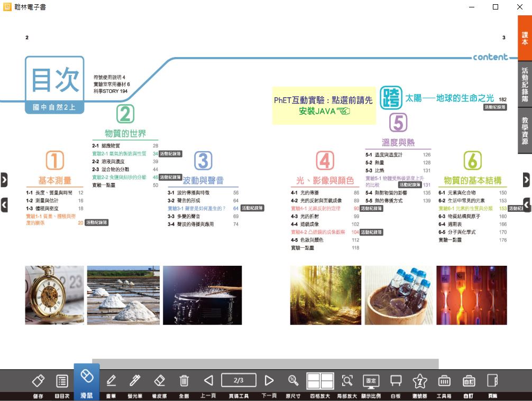Open the 白板 whiteboard tool

[396, 381]
